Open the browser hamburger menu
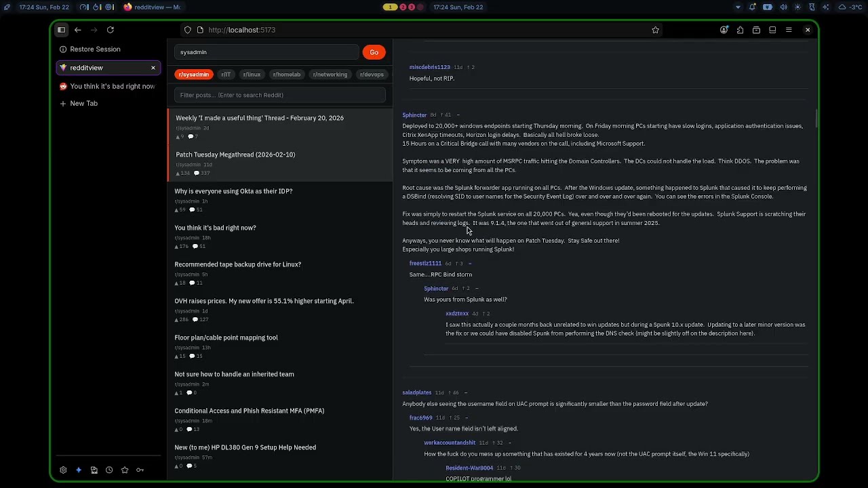This screenshot has height=488, width=868. pyautogui.click(x=789, y=30)
